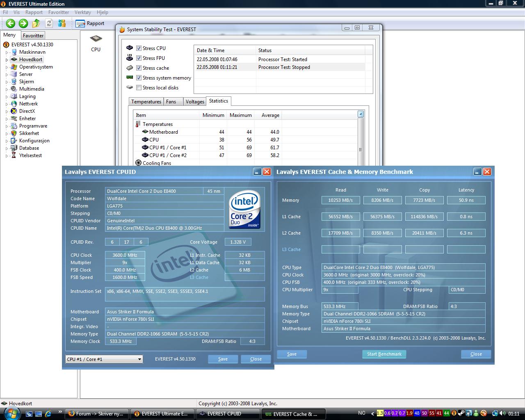This screenshot has height=420, width=525.
Task: Save the CPUID window results
Action: click(x=223, y=359)
